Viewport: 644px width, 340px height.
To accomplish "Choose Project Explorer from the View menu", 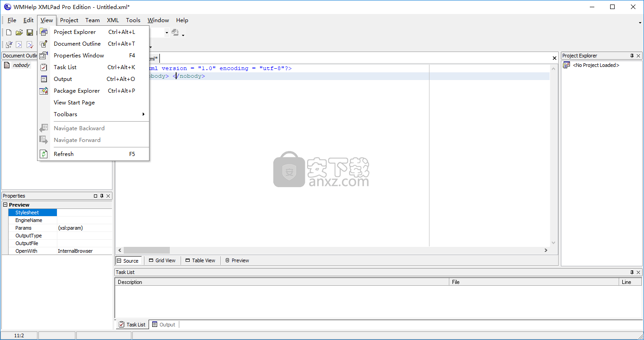I will (93, 32).
